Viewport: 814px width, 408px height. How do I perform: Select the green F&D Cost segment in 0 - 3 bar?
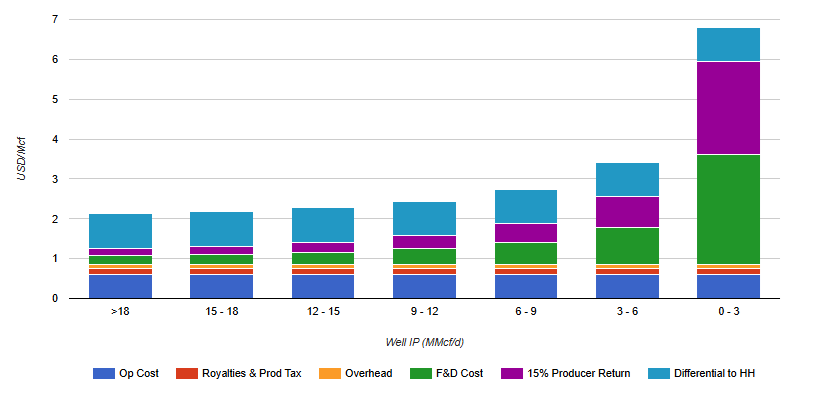tap(728, 209)
